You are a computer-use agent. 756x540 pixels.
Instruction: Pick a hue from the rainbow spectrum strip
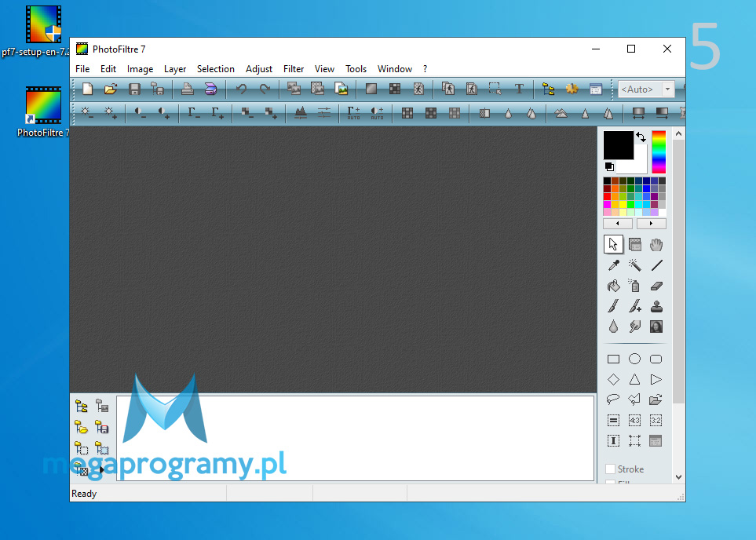659,152
